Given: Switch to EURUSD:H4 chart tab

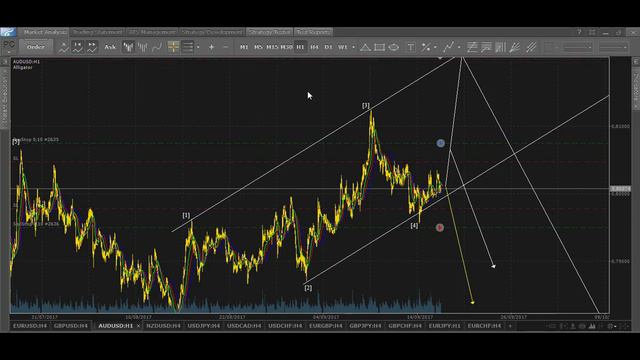Looking at the screenshot, I should (30, 326).
